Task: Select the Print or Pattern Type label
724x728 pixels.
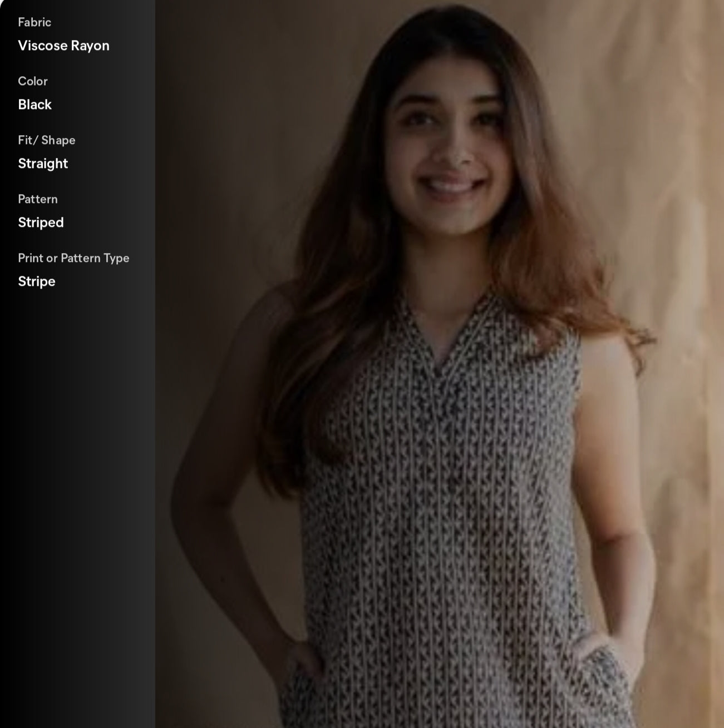Action: pyautogui.click(x=73, y=258)
